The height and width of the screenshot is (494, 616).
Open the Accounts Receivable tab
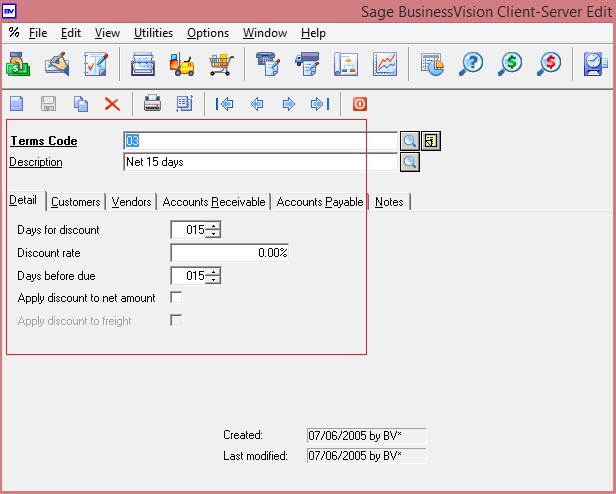(x=214, y=202)
